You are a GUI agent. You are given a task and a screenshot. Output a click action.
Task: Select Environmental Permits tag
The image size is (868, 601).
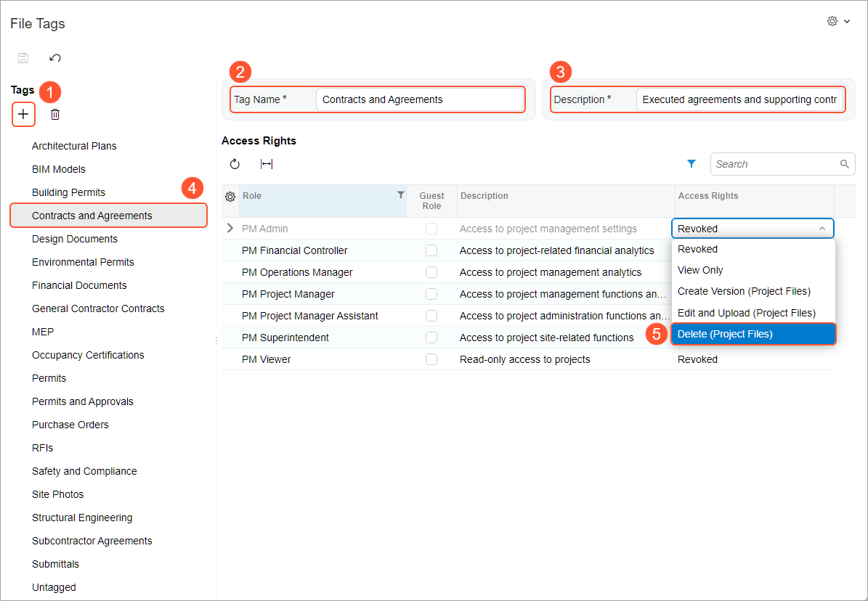coord(83,262)
